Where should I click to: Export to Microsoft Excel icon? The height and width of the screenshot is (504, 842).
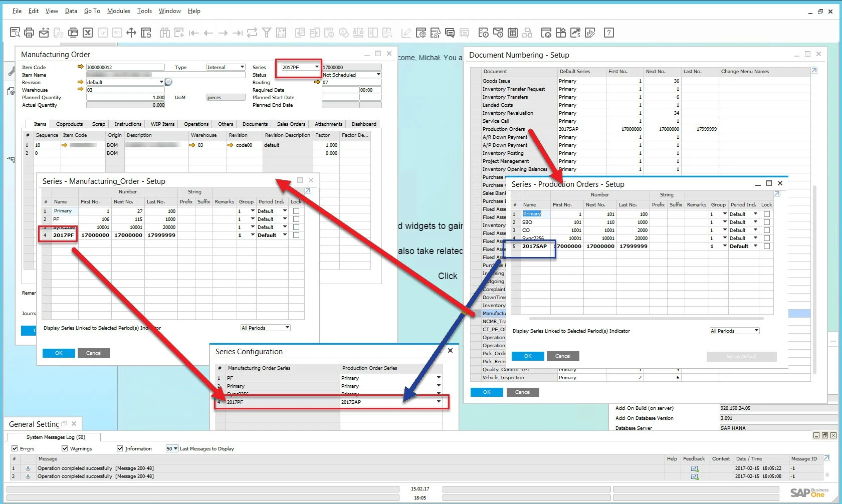88,33
